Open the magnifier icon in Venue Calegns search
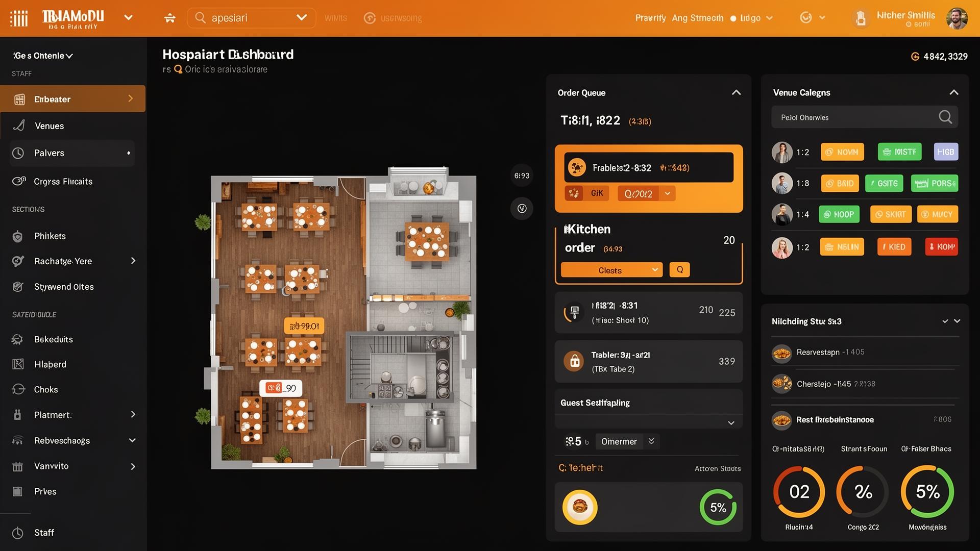 pyautogui.click(x=945, y=117)
